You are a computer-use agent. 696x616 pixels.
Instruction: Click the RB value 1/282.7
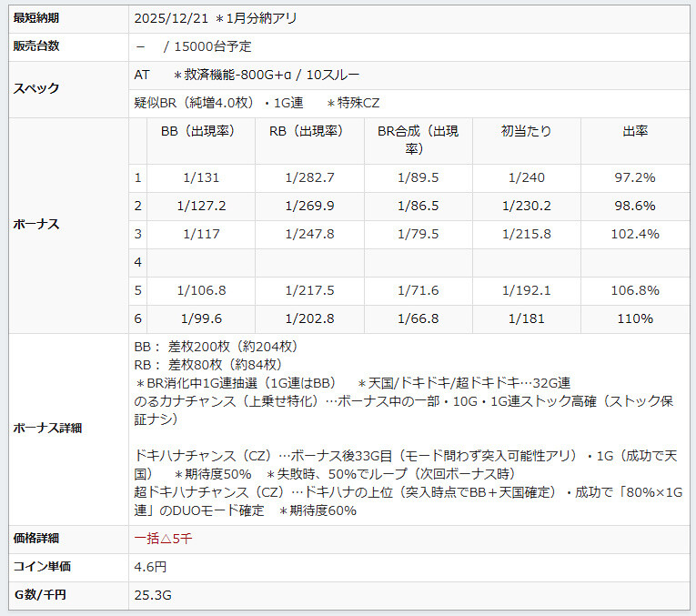(310, 177)
